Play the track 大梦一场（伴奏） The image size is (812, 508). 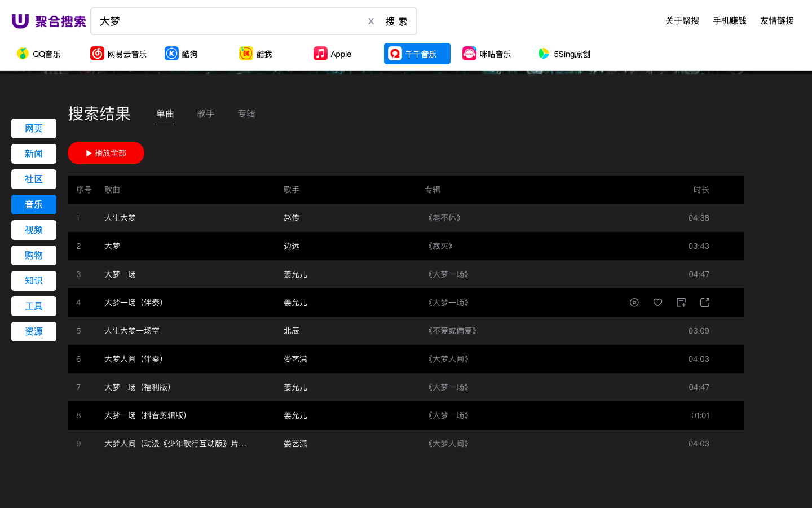634,303
